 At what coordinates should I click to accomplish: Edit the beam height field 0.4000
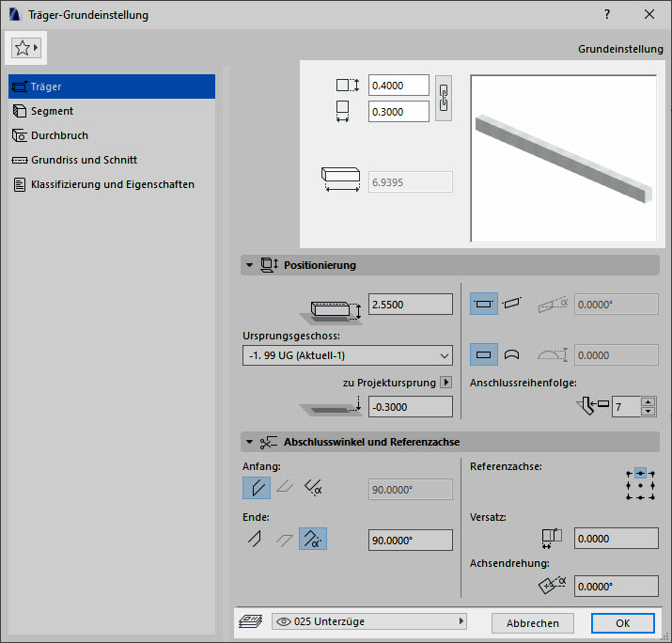tap(399, 86)
